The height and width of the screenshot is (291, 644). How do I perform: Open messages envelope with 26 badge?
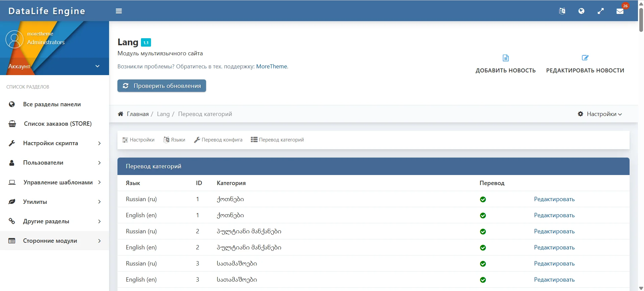coord(620,11)
